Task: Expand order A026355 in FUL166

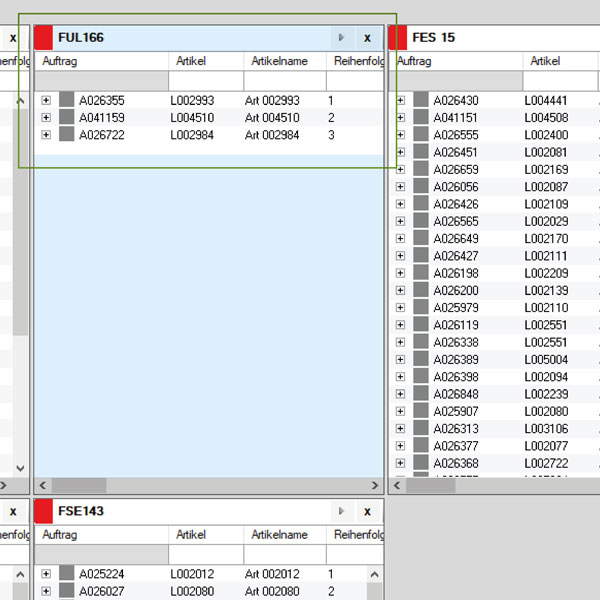Action: [x=46, y=100]
